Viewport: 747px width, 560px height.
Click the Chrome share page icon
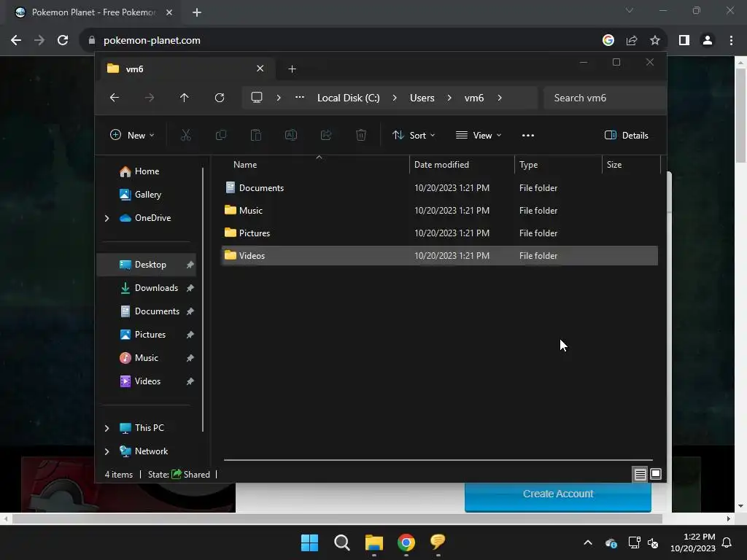point(632,41)
